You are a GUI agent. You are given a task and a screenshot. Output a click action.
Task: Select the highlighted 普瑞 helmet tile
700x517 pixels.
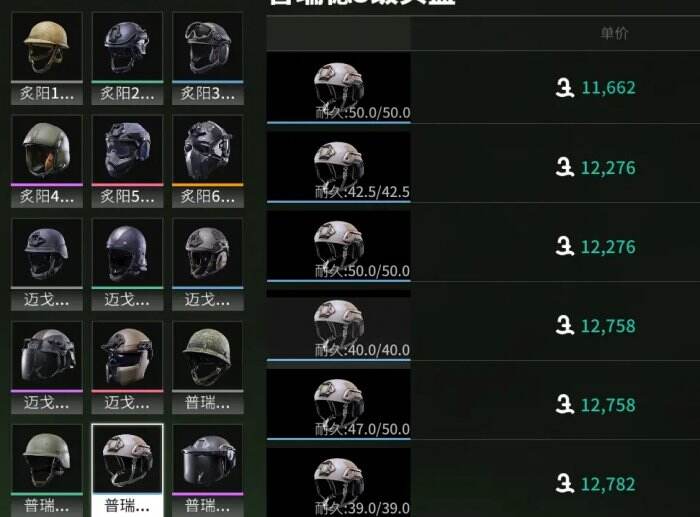pos(127,471)
